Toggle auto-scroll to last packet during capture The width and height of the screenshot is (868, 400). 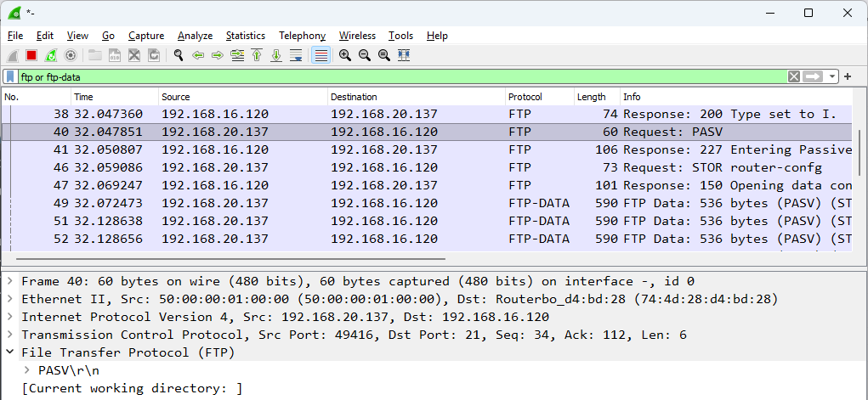[296, 55]
